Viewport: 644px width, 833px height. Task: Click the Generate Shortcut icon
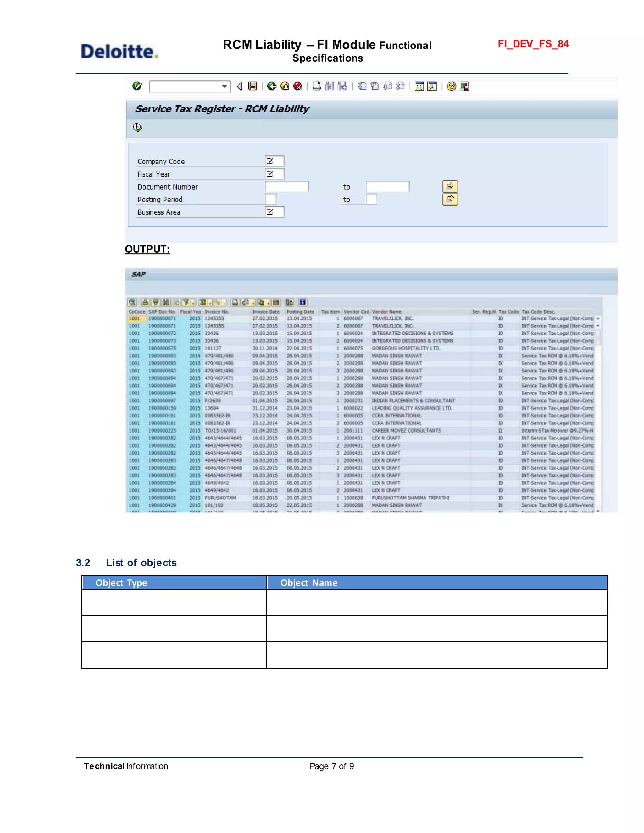click(432, 86)
